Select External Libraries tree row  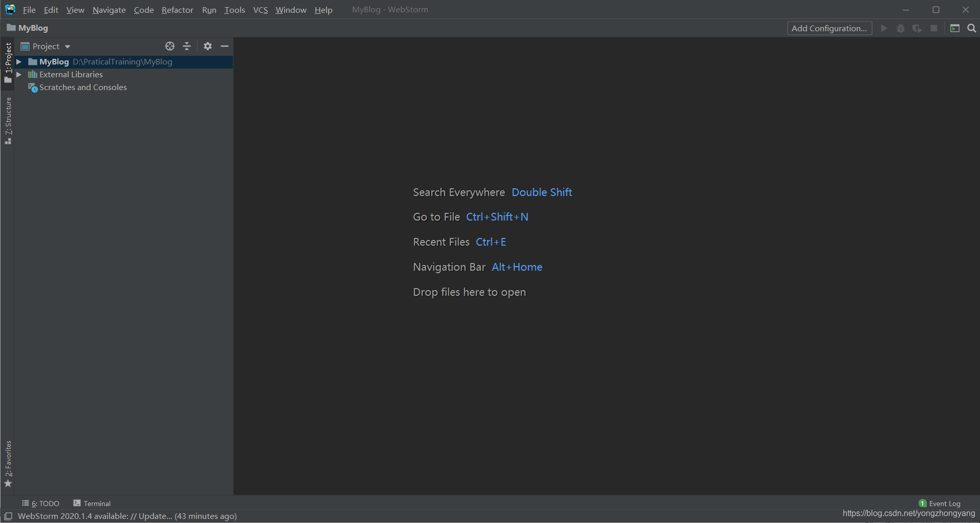123,74
